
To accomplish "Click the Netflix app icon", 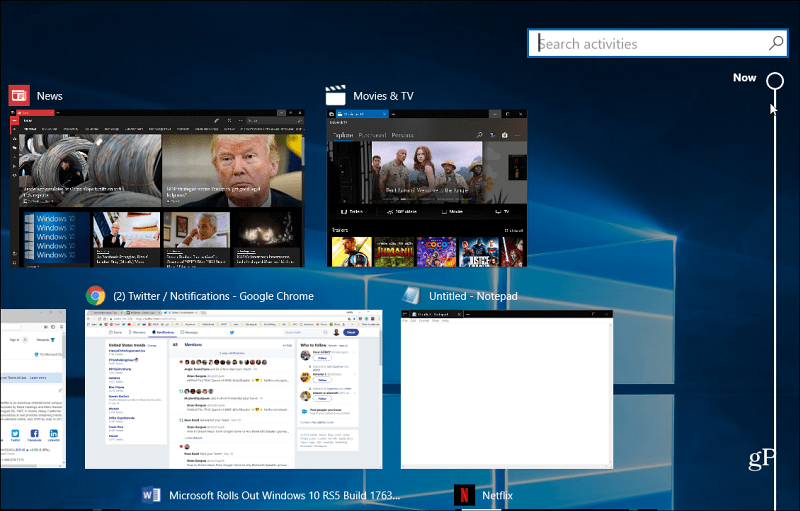I will pos(464,495).
